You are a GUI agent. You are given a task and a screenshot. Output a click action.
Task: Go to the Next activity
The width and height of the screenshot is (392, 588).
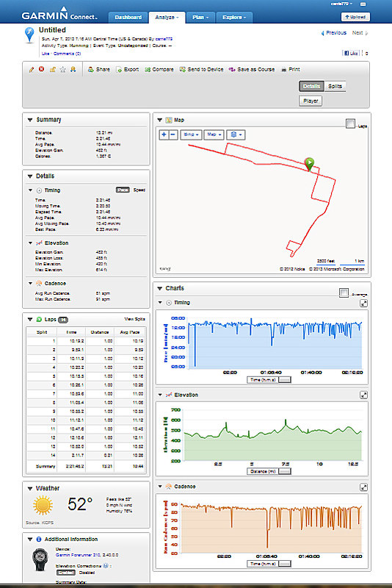[360, 33]
